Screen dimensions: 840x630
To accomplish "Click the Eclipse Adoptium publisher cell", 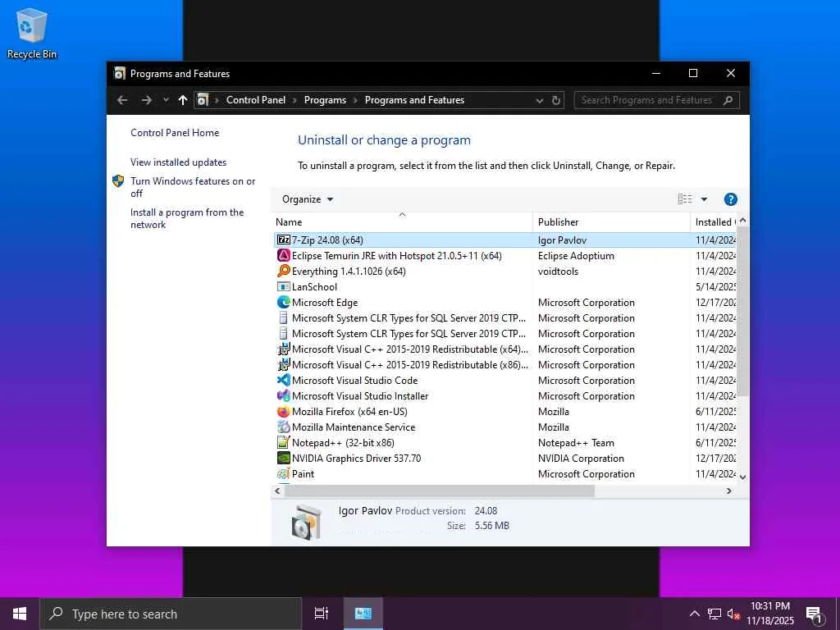I will coord(576,256).
